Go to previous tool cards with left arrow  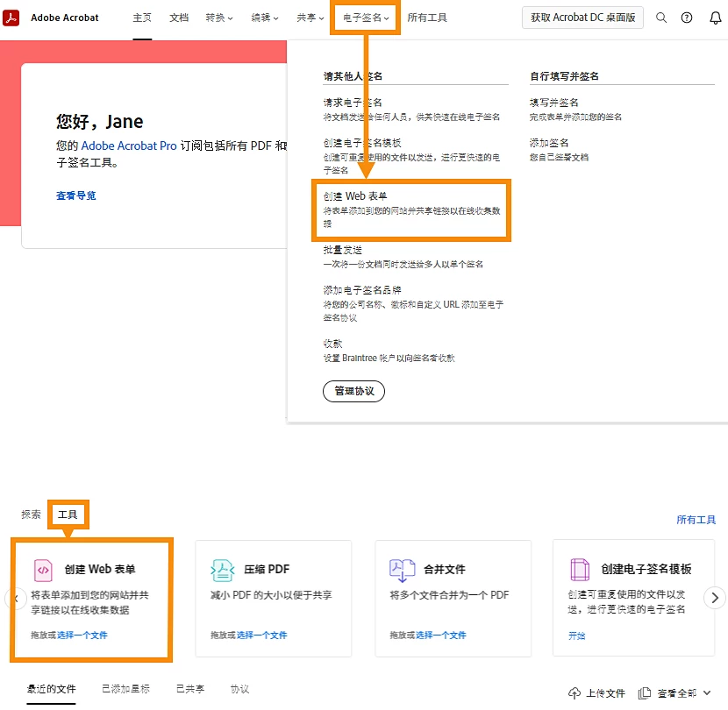pos(16,599)
